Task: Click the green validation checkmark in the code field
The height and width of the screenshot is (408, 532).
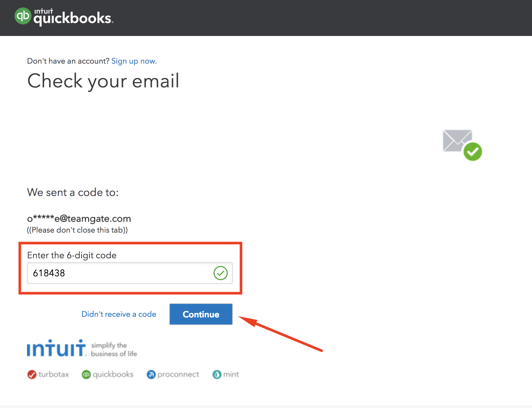Action: [x=221, y=273]
